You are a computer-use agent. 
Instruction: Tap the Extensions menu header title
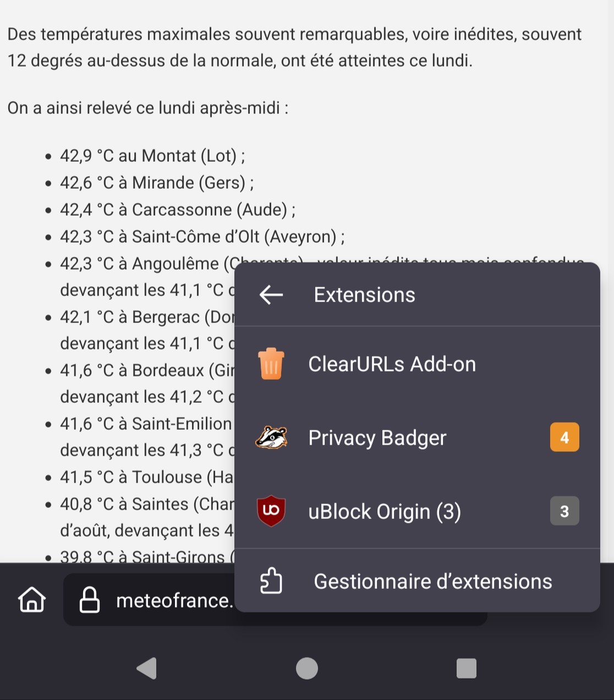[364, 295]
